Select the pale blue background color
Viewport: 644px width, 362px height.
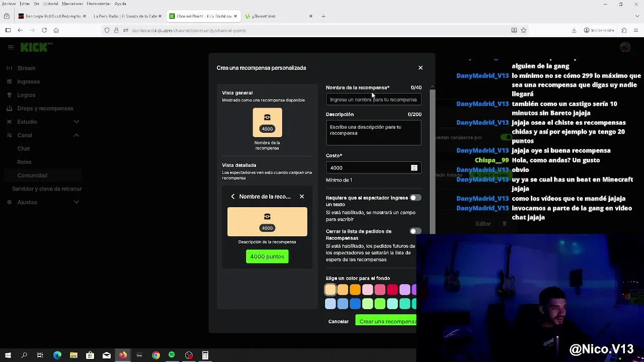[330, 304]
